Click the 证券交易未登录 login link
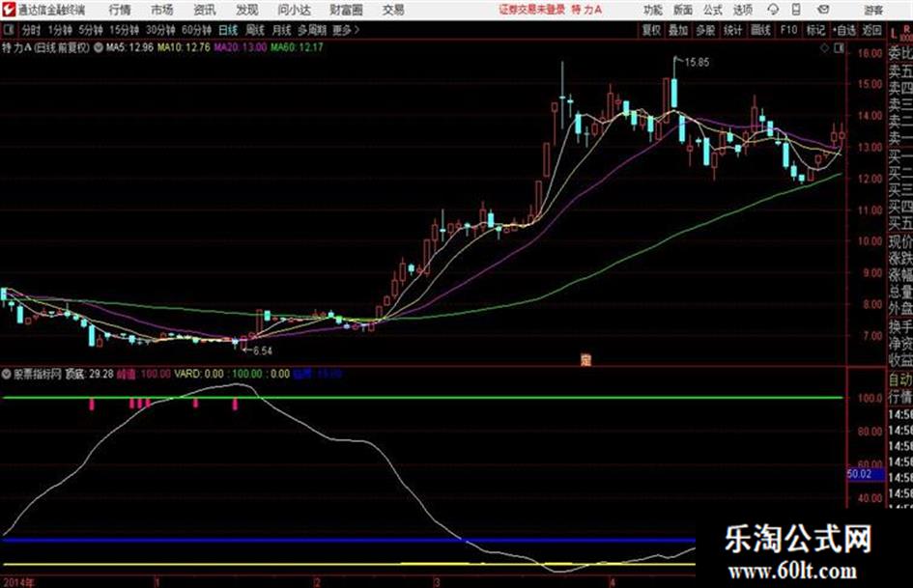Viewport: 913px width, 588px height. pyautogui.click(x=531, y=10)
